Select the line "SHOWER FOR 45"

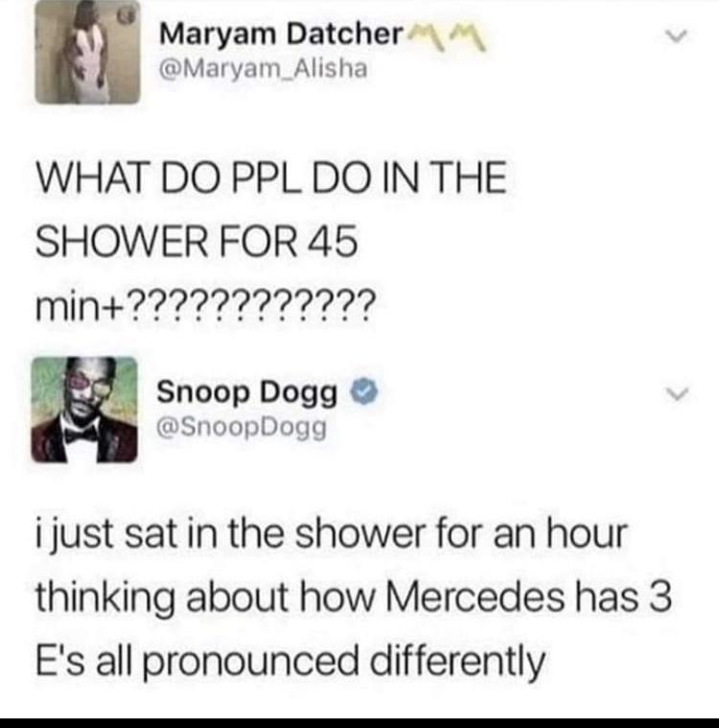coord(197,241)
